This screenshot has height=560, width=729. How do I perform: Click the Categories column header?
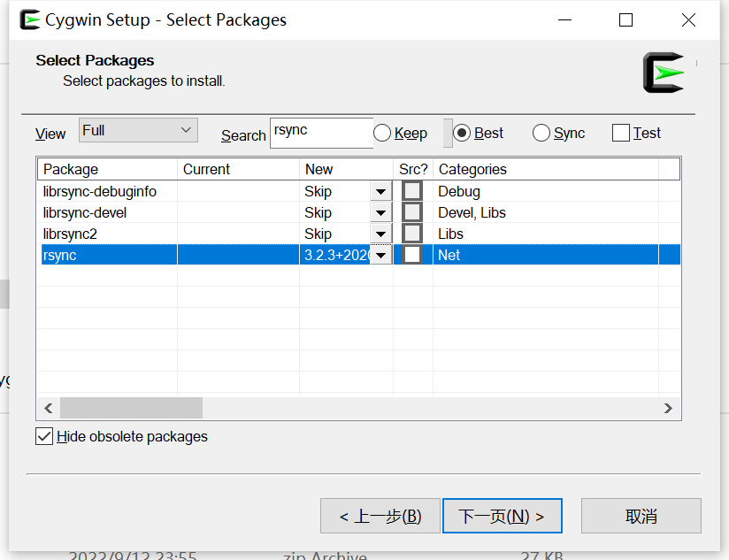546,169
